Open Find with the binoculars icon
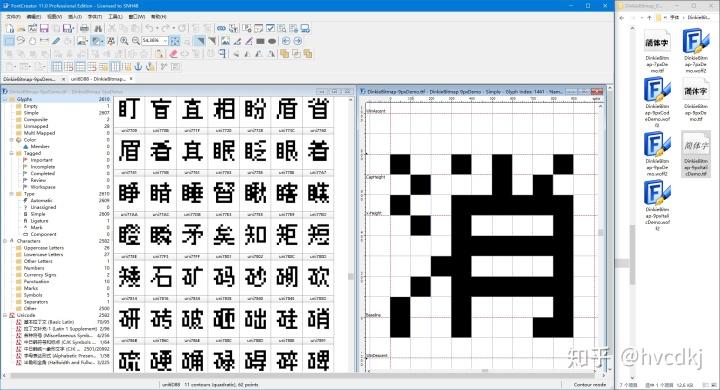The width and height of the screenshot is (720, 390). [97, 28]
